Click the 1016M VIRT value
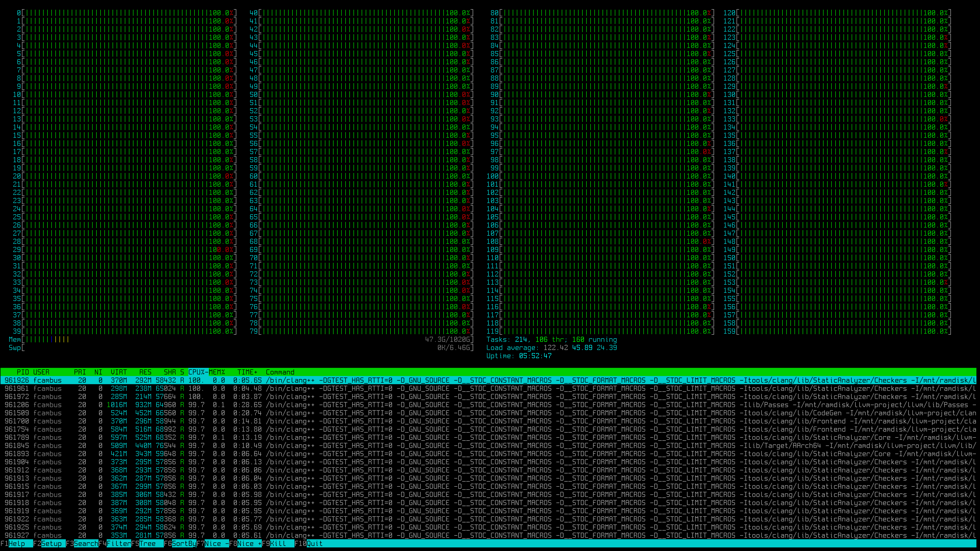Viewport: 980px width, 551px height. click(117, 405)
